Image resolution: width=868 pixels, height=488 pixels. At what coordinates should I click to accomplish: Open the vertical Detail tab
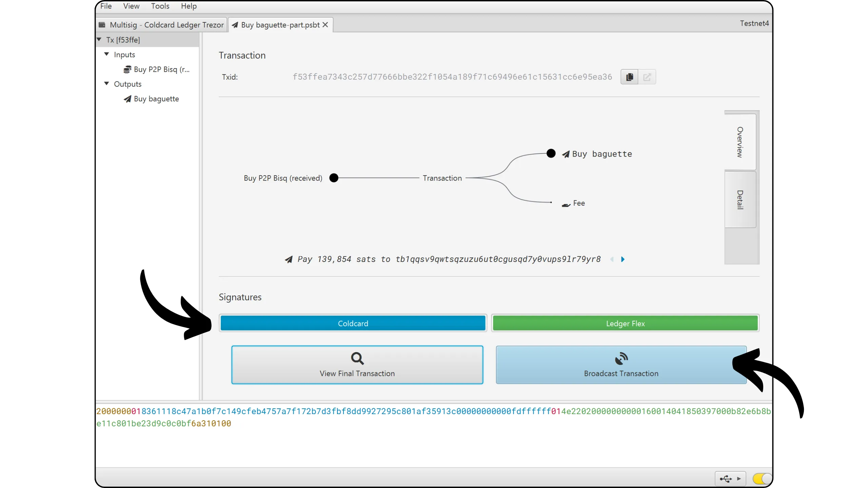pyautogui.click(x=740, y=199)
